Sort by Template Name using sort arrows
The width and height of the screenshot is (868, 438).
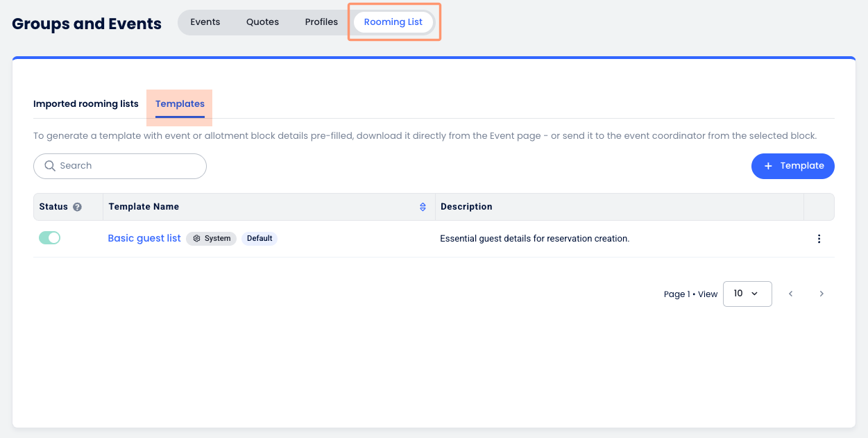click(423, 207)
